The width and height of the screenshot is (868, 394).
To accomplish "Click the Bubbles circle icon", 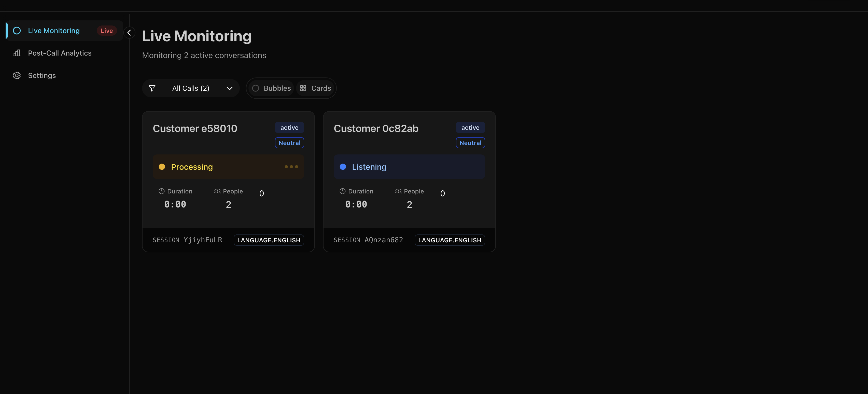I will 256,88.
